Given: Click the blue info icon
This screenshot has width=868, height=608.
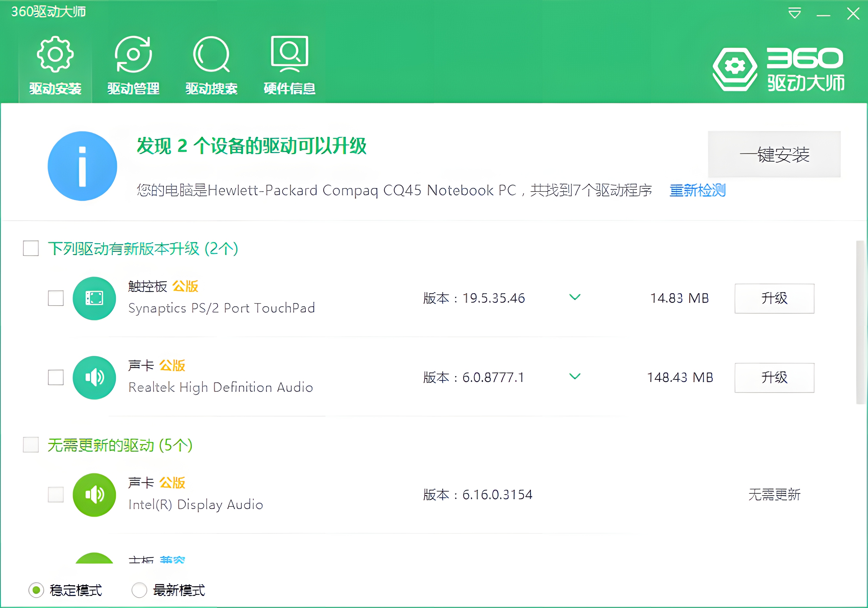Looking at the screenshot, I should click(x=82, y=166).
